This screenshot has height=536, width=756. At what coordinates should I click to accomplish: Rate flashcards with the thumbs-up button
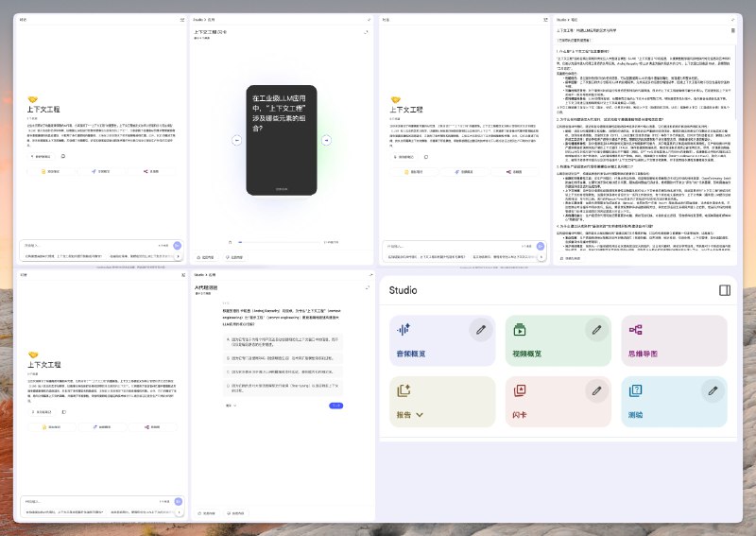click(205, 258)
